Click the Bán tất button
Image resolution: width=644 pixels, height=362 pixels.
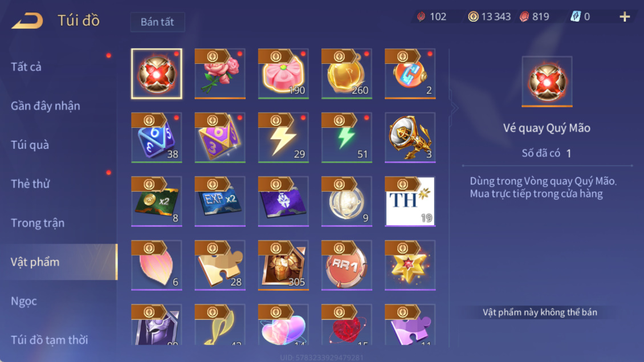[157, 22]
